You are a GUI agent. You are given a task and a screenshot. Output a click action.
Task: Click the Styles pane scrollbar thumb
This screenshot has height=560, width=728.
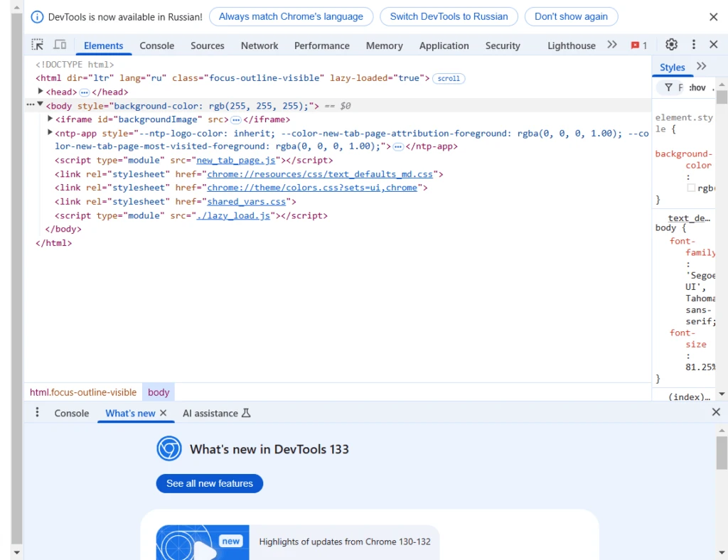722,97
